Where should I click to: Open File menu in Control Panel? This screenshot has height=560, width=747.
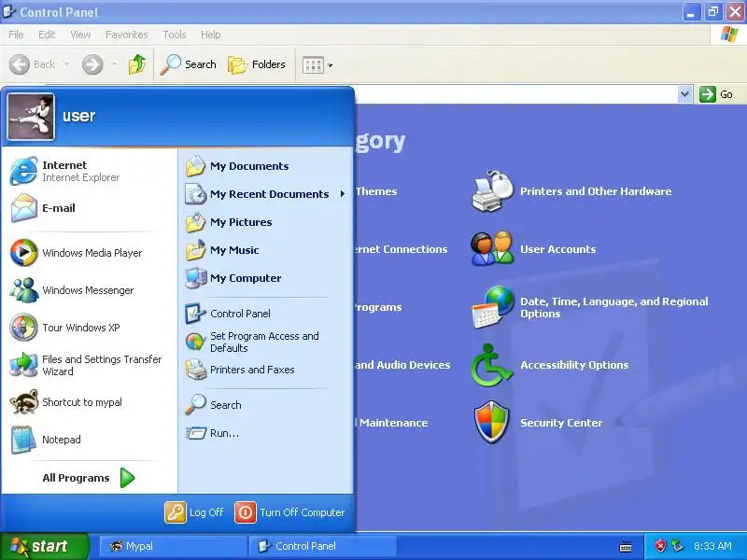pyautogui.click(x=16, y=35)
